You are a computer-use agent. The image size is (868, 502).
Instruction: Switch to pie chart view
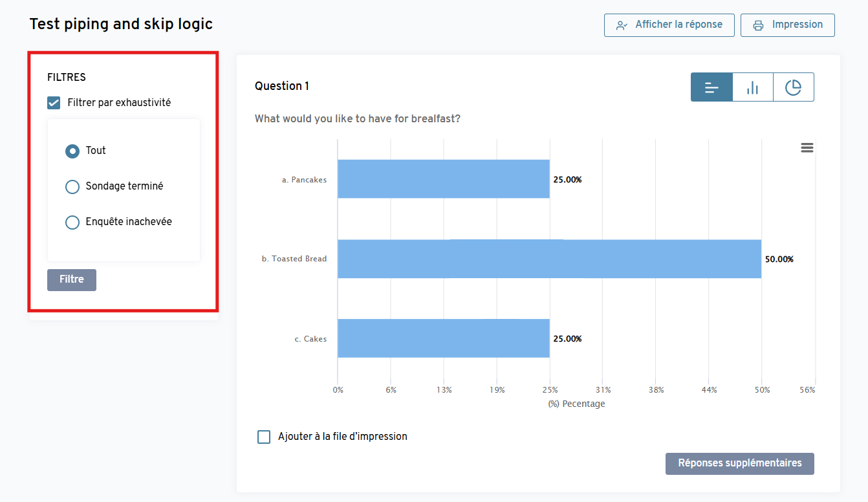[x=793, y=87]
